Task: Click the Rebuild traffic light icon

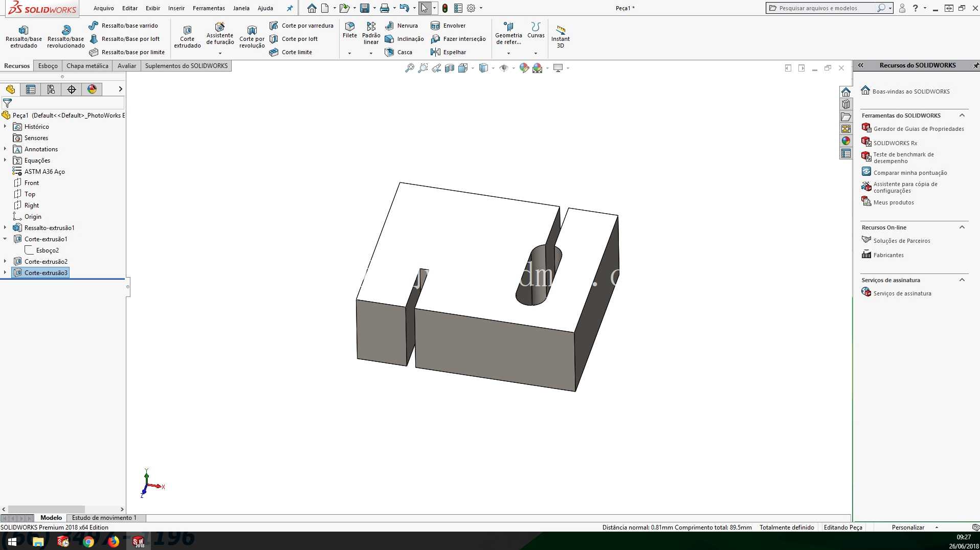Action: pyautogui.click(x=445, y=8)
